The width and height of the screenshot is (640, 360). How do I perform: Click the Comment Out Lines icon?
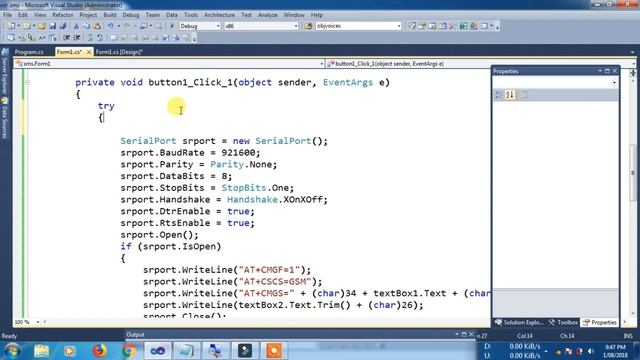(x=90, y=38)
